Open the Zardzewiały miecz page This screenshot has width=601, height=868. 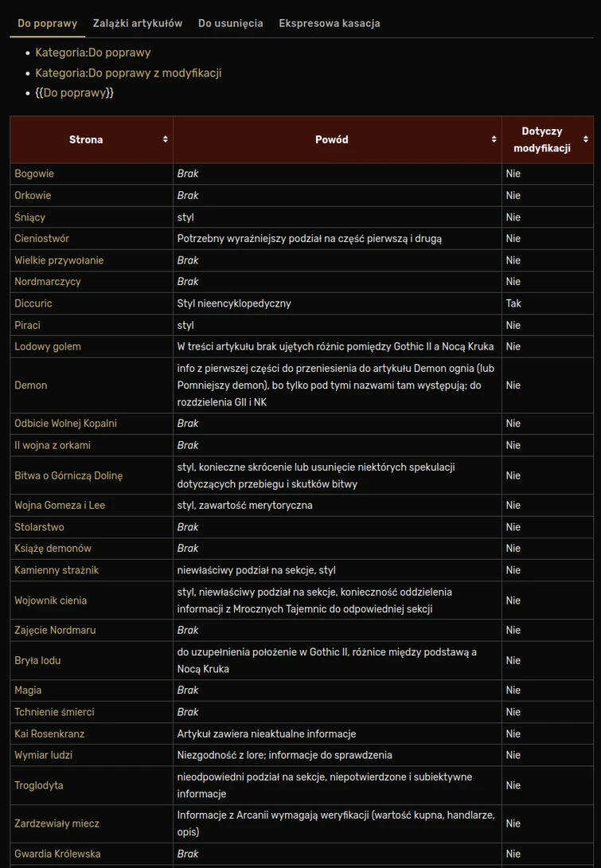coord(57,823)
